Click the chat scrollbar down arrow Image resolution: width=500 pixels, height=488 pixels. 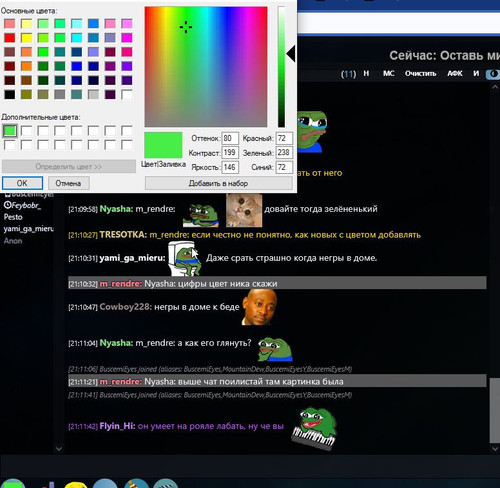pos(495,449)
